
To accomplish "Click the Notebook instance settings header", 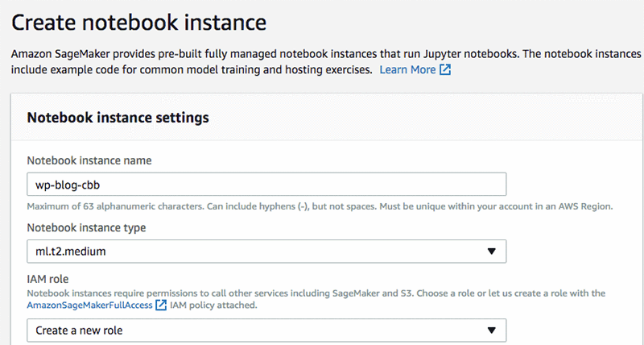I will [x=118, y=117].
